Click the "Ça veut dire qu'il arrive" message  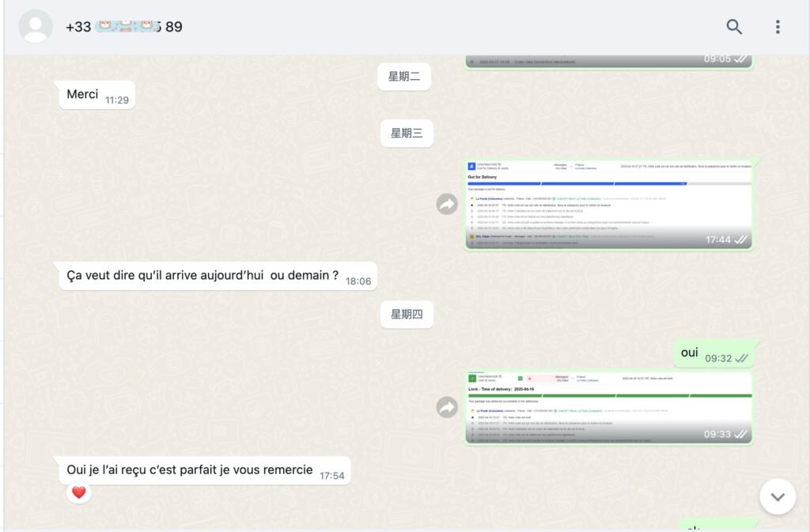pos(202,276)
